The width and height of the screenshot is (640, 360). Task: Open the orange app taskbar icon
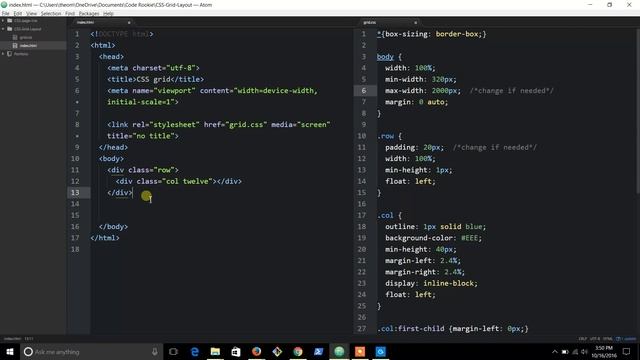(x=360, y=352)
